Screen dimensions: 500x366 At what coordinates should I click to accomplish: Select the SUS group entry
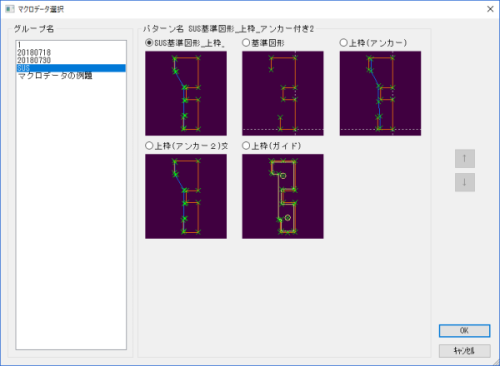tap(71, 68)
